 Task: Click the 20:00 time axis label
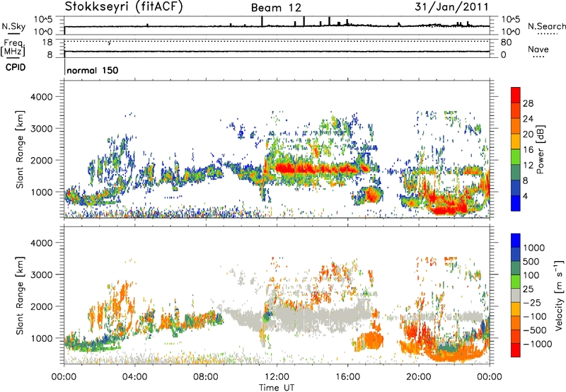point(419,377)
